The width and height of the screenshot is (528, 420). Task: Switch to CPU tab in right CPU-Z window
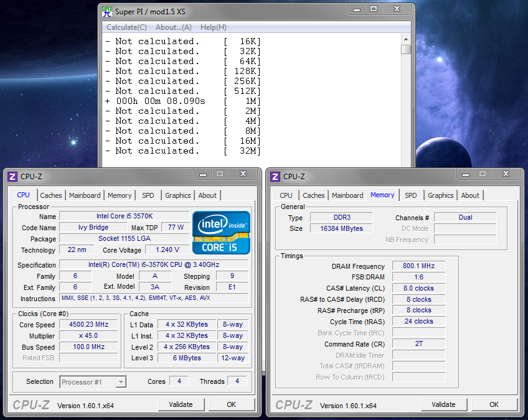286,195
